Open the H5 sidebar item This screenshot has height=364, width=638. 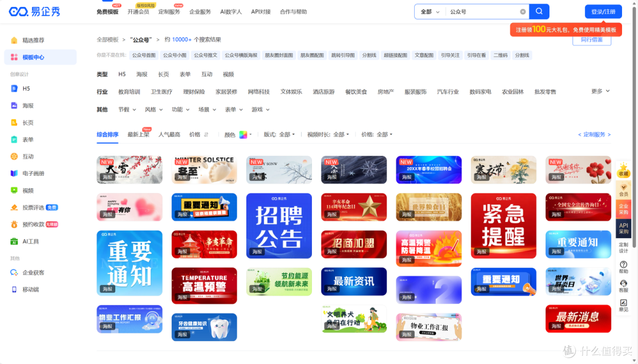point(26,88)
